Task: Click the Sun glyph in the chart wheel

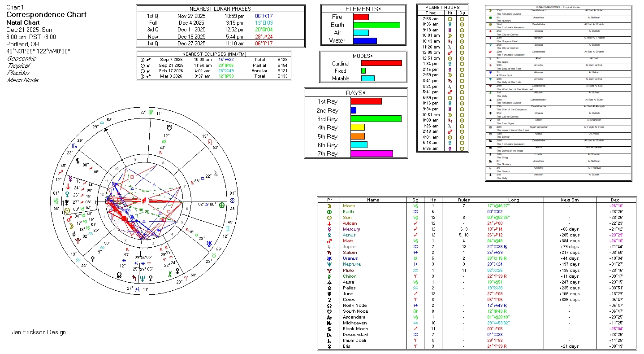Action: [67, 210]
